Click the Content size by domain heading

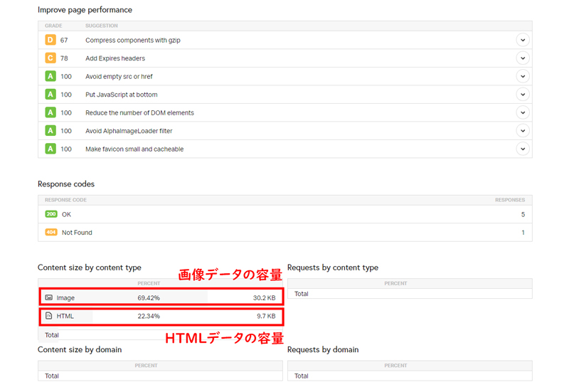click(x=80, y=350)
